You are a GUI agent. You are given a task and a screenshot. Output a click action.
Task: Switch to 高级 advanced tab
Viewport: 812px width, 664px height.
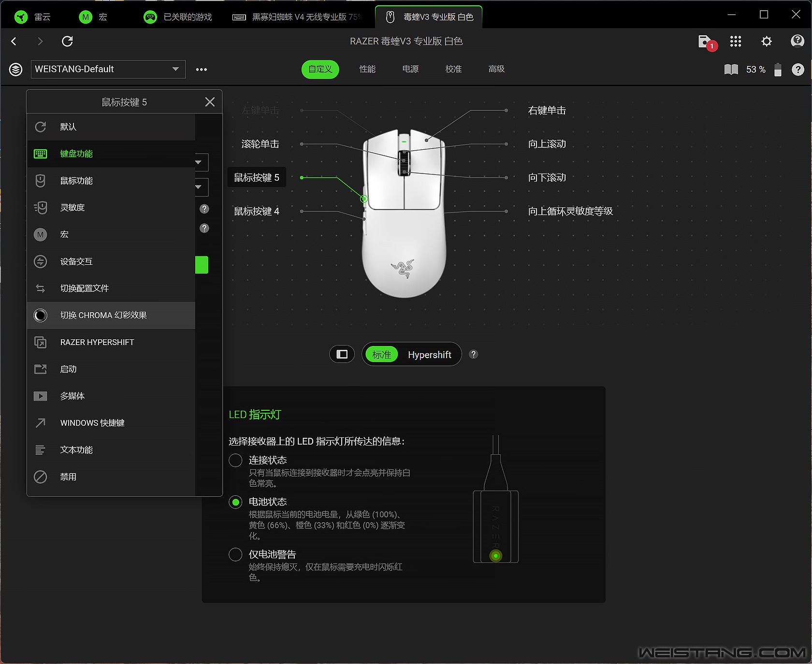(496, 70)
